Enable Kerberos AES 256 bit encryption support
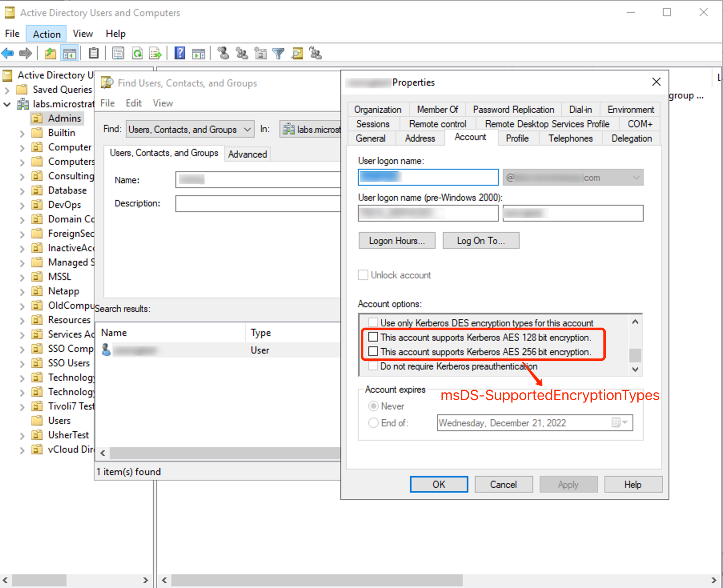The height and width of the screenshot is (588, 723). (x=373, y=352)
